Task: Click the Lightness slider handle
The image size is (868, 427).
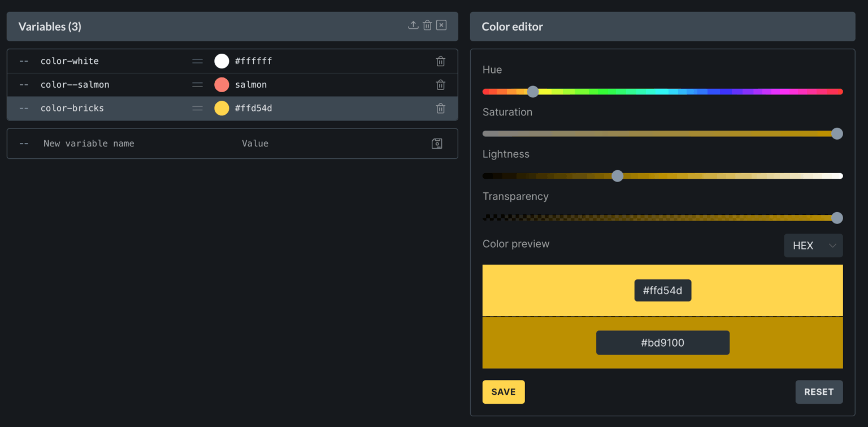Action: [x=617, y=176]
